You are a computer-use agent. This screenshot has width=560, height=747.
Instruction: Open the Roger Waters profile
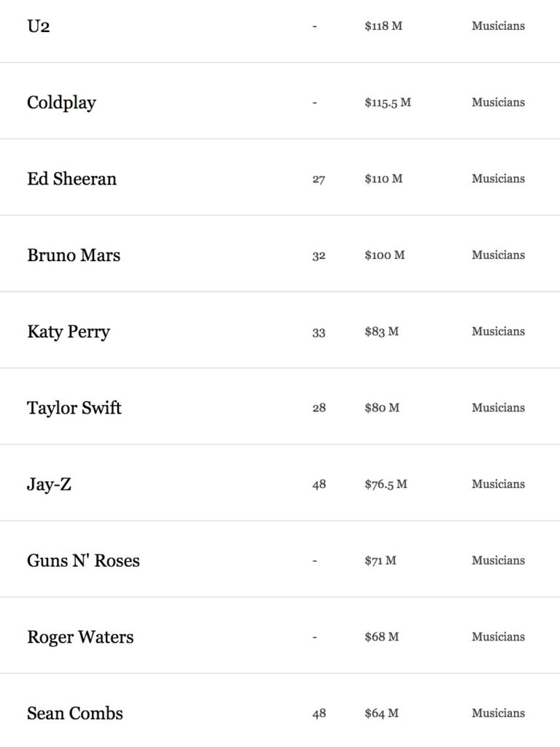pos(80,638)
